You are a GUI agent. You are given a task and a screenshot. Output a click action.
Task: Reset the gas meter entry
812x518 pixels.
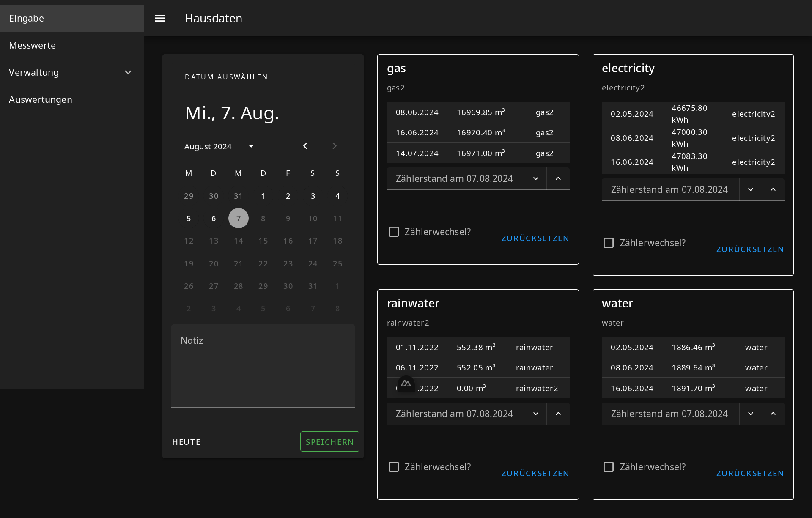[535, 238]
